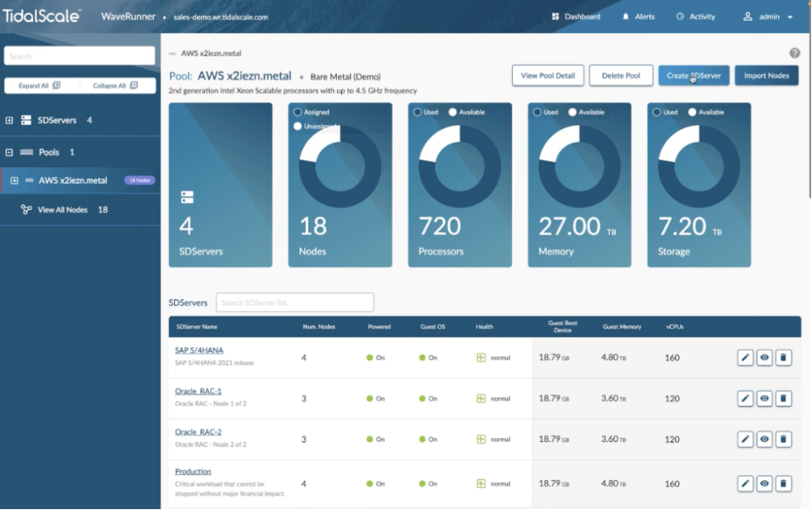Toggle the Used legend on the Memory chart
The image size is (812, 510).
(545, 112)
